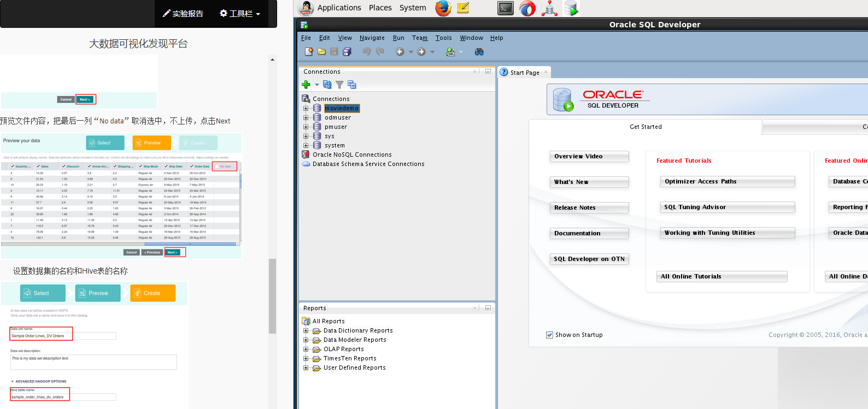Refresh the Connections panel
Image resolution: width=868 pixels, height=409 pixels.
tap(327, 85)
